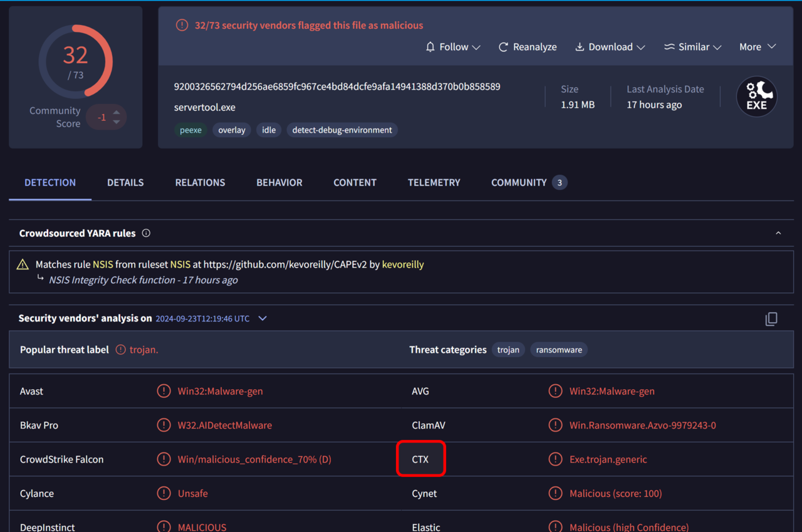802x532 pixels.
Task: Click the warning triangle next to NSIS rule match
Action: click(x=23, y=264)
